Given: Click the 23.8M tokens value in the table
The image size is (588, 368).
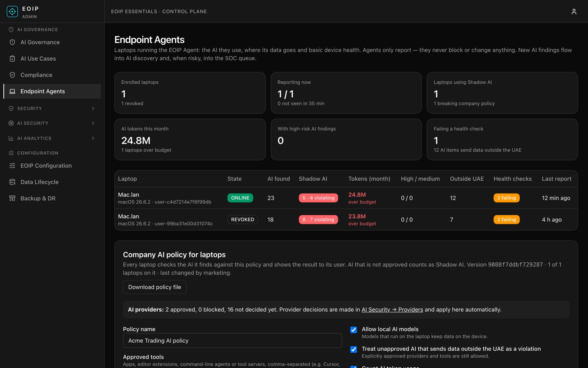Looking at the screenshot, I should (x=357, y=216).
